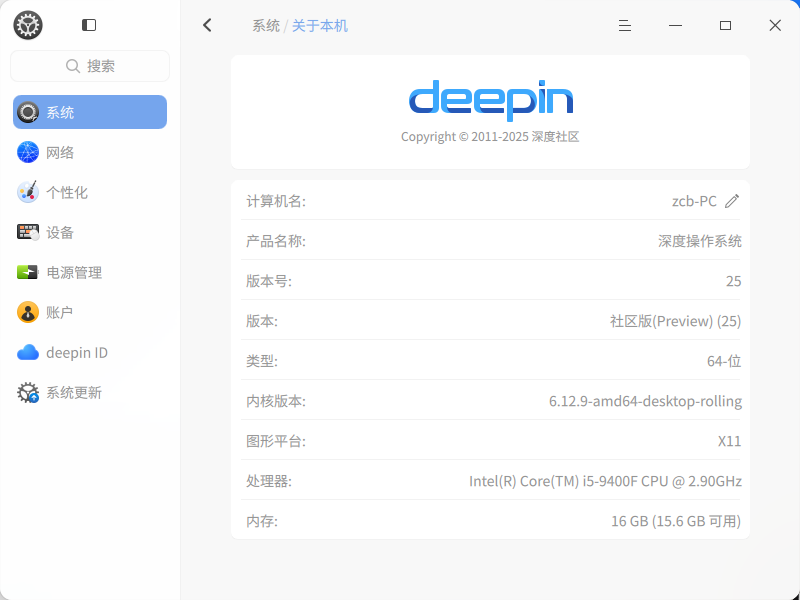Screen dimensions: 800x600
Task: Open the deepin ID cloud icon
Action: click(28, 353)
